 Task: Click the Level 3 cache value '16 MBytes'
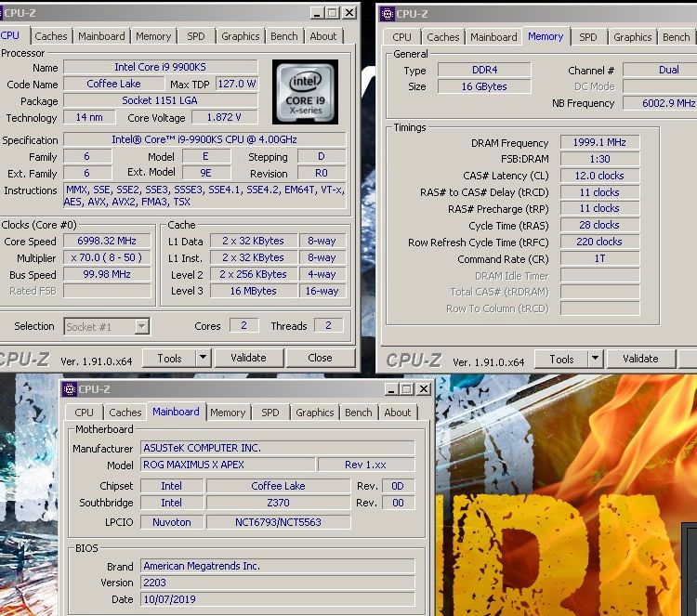[x=254, y=291]
